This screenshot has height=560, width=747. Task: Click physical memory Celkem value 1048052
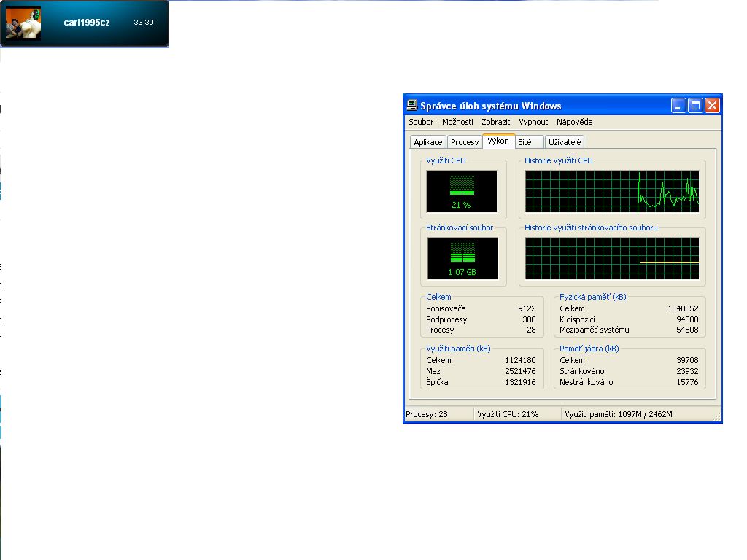(x=683, y=308)
